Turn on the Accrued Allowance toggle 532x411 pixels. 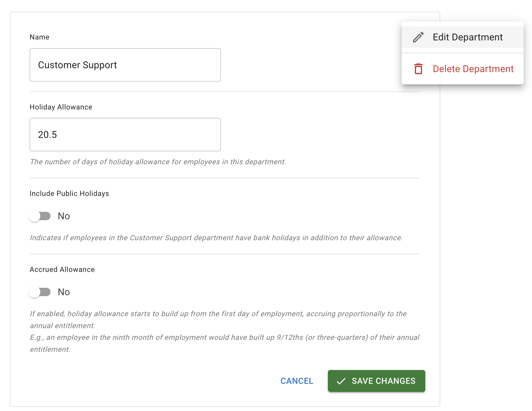coord(40,292)
